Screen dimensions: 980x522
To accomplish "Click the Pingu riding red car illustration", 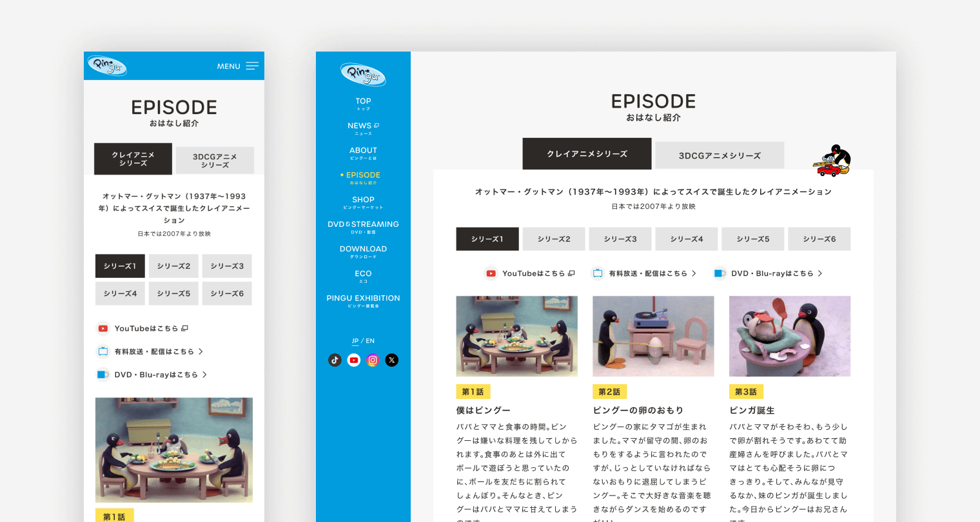I will point(833,160).
